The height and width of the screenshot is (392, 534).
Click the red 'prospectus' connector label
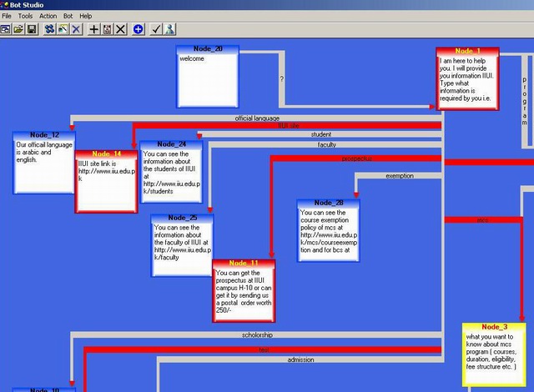click(357, 158)
